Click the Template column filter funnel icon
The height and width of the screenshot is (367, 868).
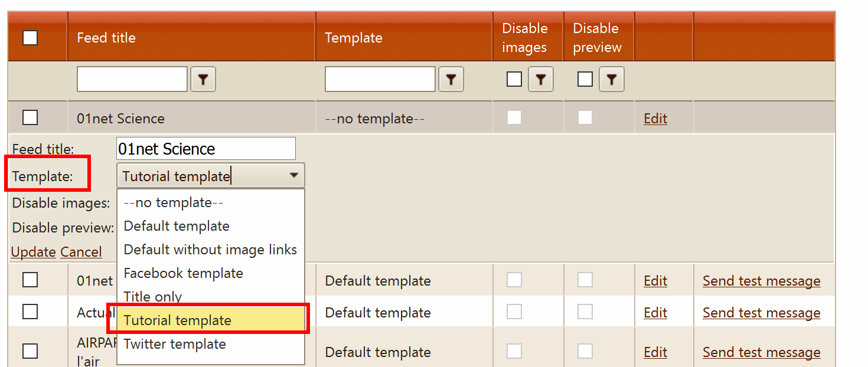(x=451, y=80)
